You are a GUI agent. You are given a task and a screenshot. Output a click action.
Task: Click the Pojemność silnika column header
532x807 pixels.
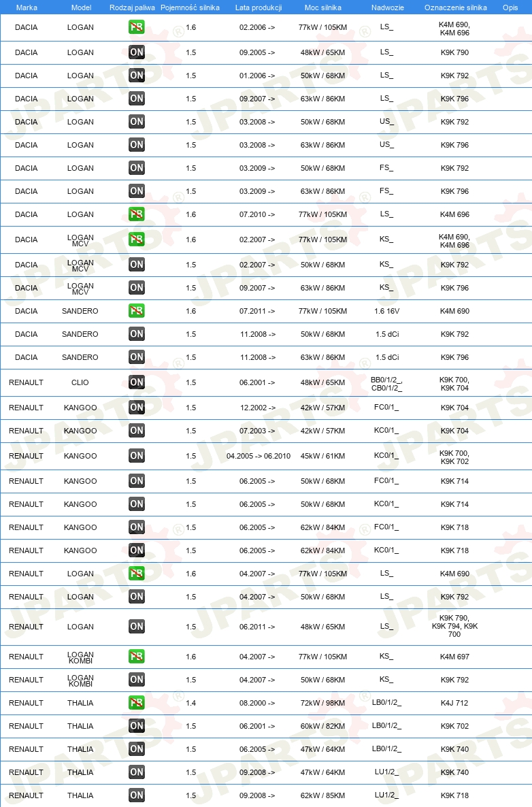click(190, 7)
